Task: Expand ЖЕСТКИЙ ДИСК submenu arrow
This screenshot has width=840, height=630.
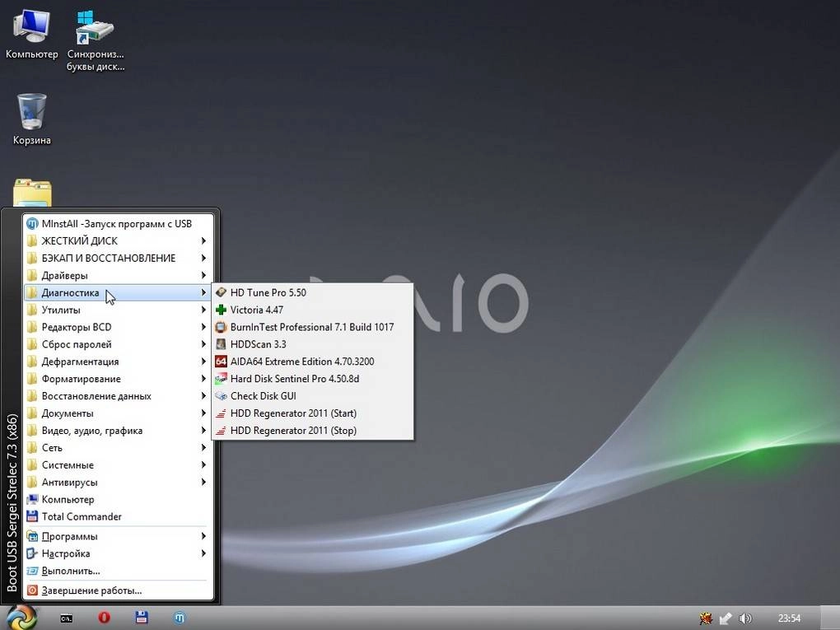Action: [203, 240]
